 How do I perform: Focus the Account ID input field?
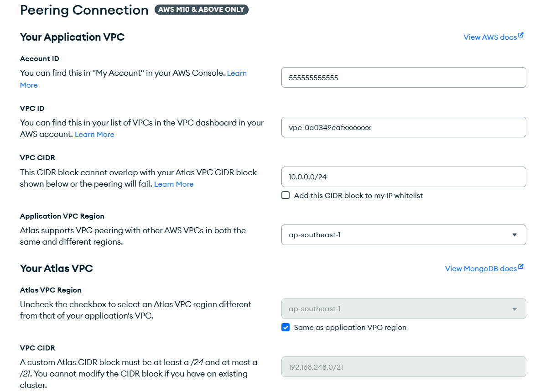point(404,78)
